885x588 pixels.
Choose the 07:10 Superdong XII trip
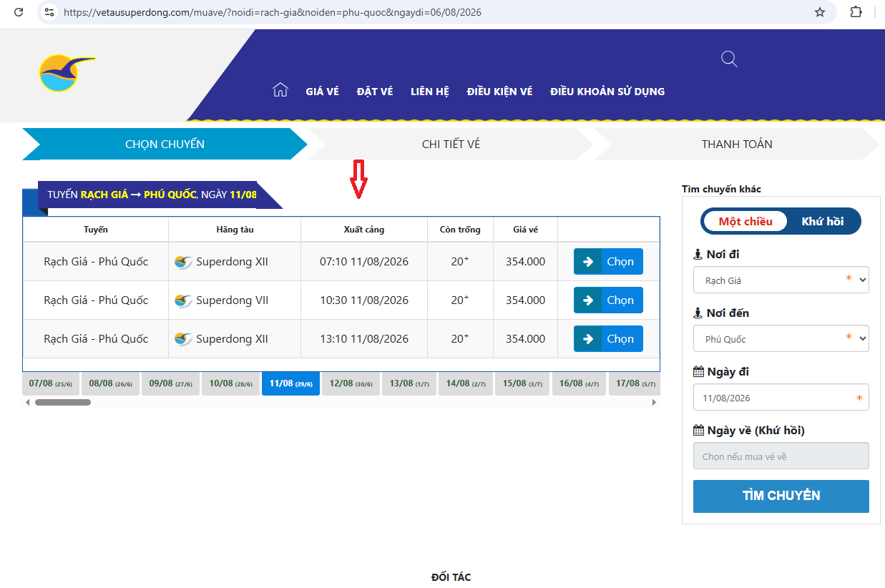(x=608, y=262)
